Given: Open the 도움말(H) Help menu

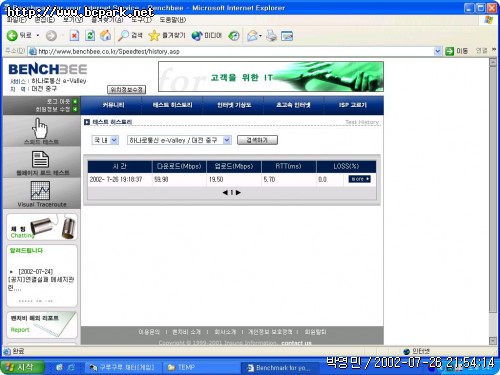Looking at the screenshot, I should coord(173,20).
